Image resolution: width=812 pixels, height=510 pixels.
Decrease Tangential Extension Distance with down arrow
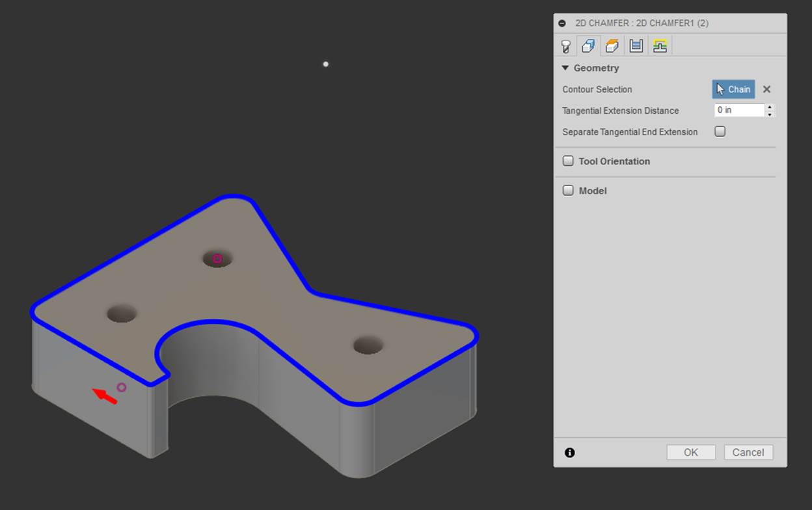(x=770, y=114)
